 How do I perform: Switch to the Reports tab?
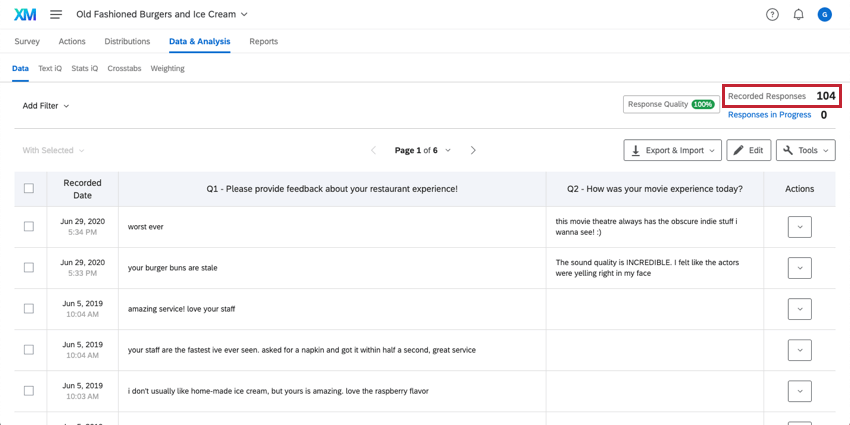click(263, 41)
